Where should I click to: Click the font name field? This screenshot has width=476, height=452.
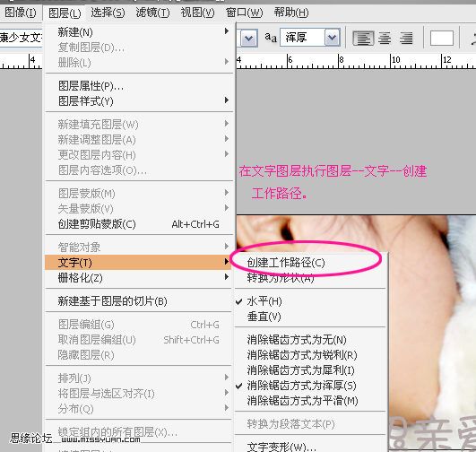tap(22, 38)
